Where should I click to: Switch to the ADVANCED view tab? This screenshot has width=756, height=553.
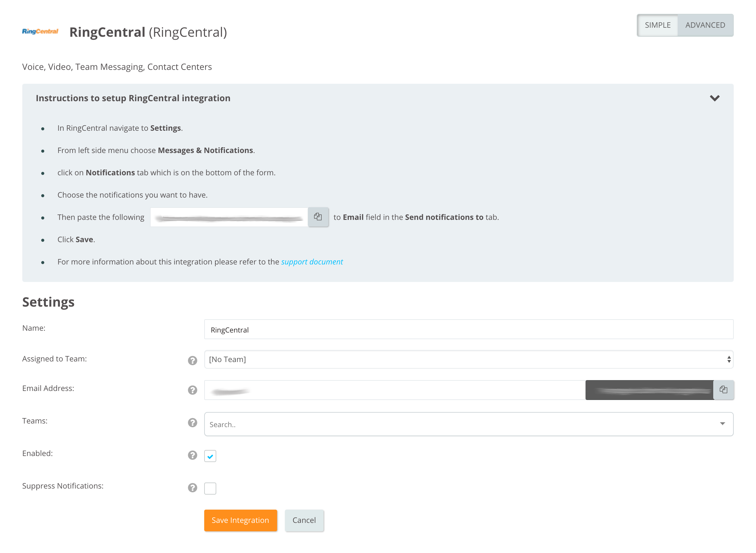pyautogui.click(x=705, y=25)
